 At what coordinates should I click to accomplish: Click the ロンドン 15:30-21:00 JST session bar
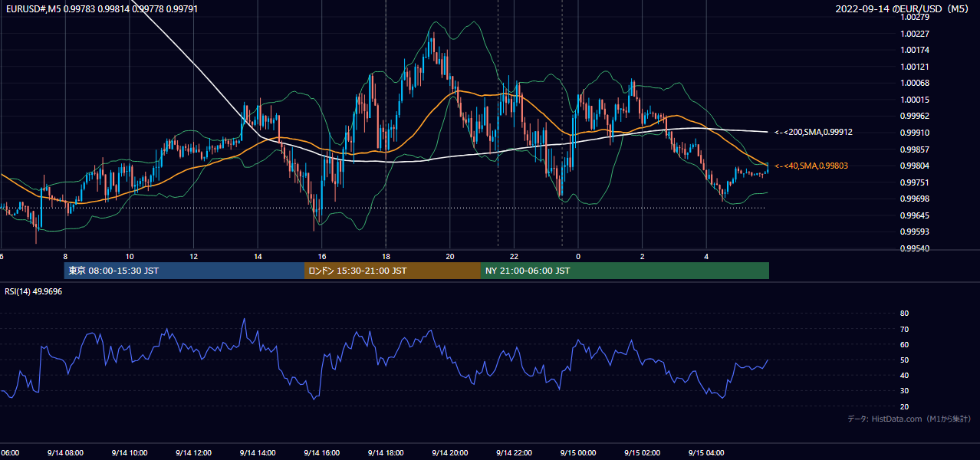[x=393, y=271]
